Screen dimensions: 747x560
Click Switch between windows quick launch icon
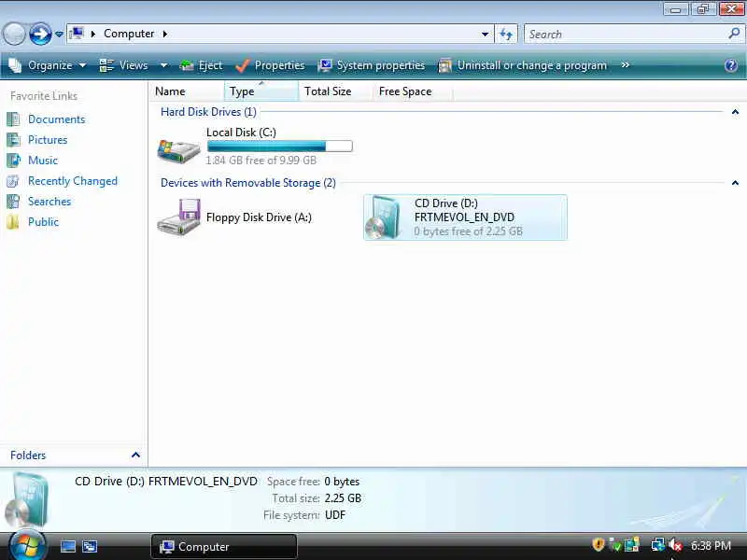click(x=90, y=546)
